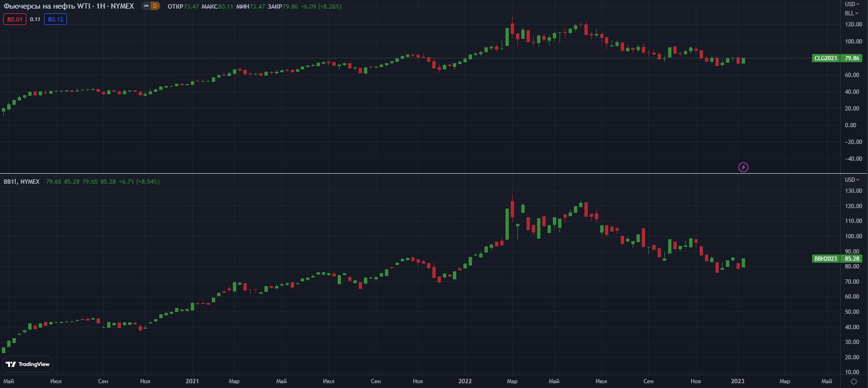Click the МАКС 80.11 high value
Screen dimensions: 868x388
pos(218,7)
